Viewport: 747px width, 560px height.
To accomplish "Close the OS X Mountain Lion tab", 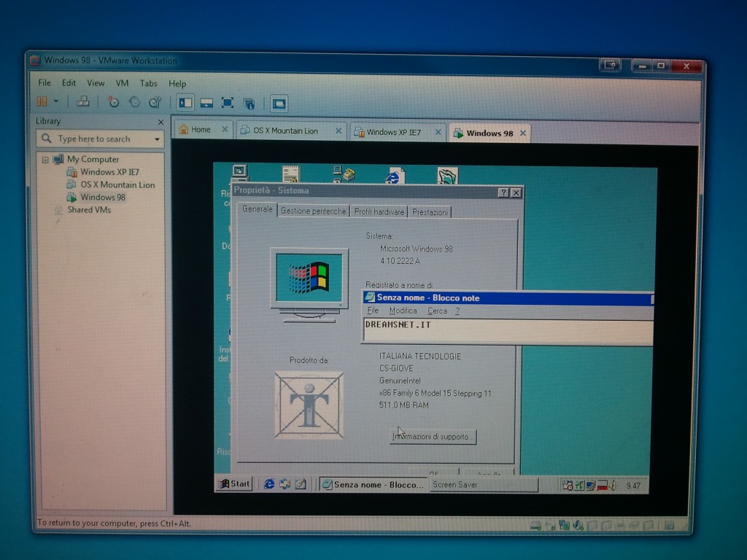I will pos(338,131).
